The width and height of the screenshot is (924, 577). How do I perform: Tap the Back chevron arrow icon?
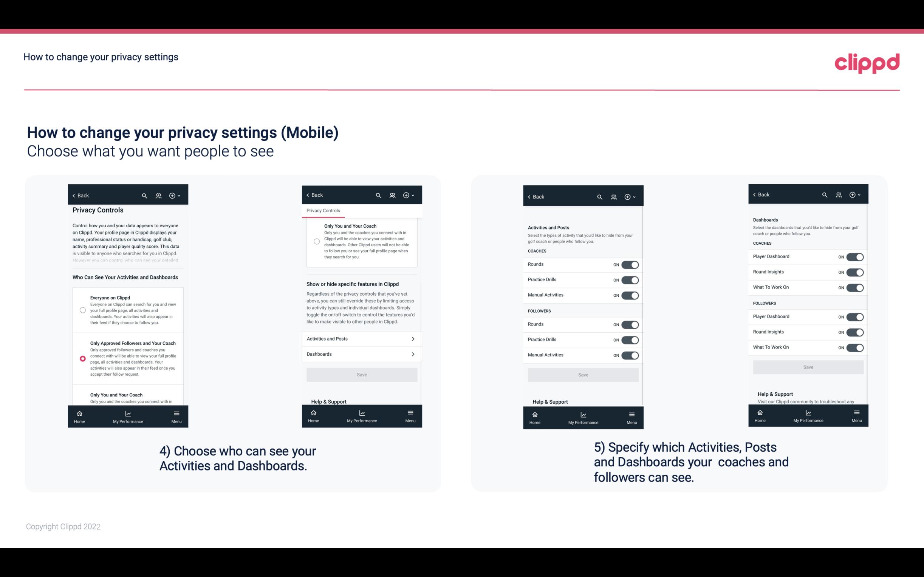coord(74,195)
